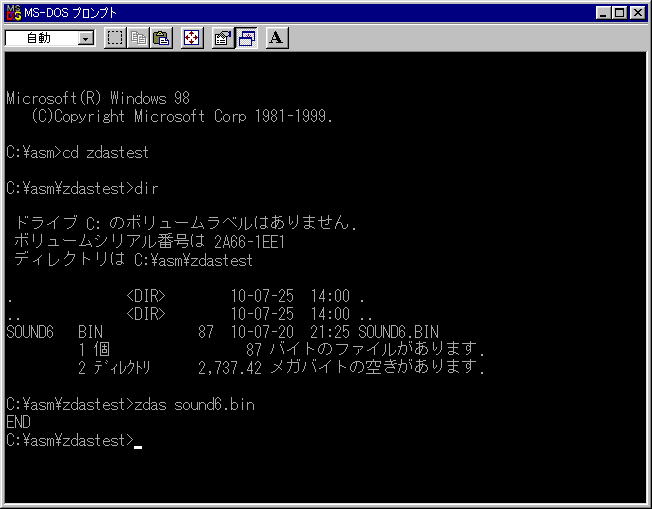Click the serial number 2A66-1EE1 line

[x=150, y=242]
